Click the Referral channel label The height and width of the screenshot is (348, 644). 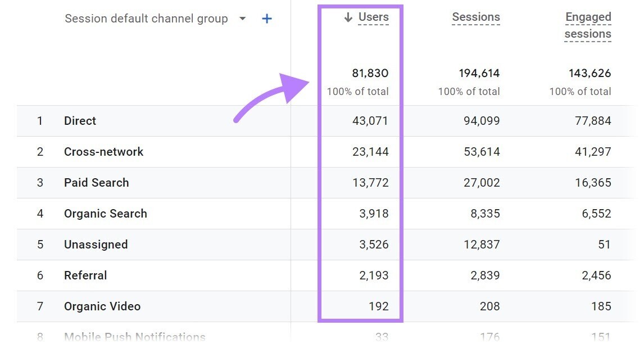[85, 275]
